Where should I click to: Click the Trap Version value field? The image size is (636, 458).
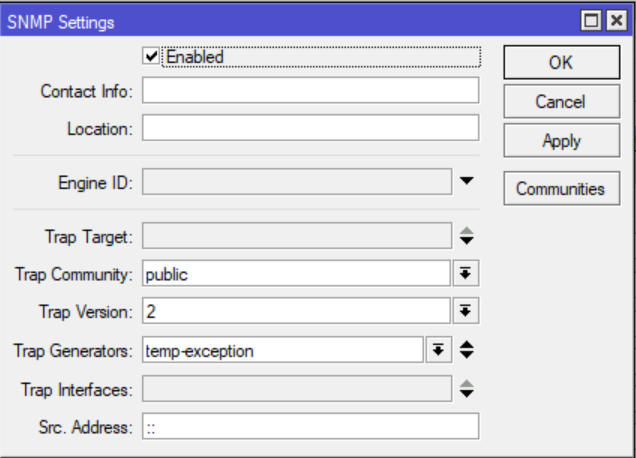[296, 311]
